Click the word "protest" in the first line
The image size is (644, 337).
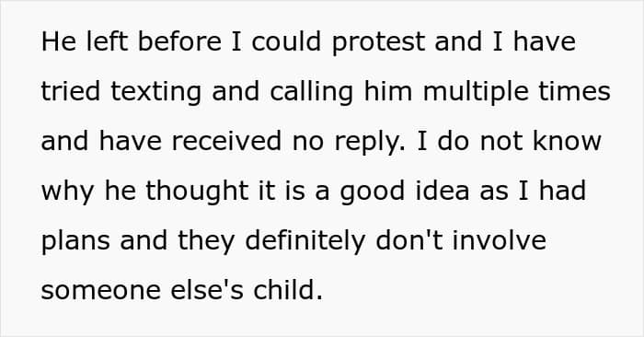pos(378,42)
